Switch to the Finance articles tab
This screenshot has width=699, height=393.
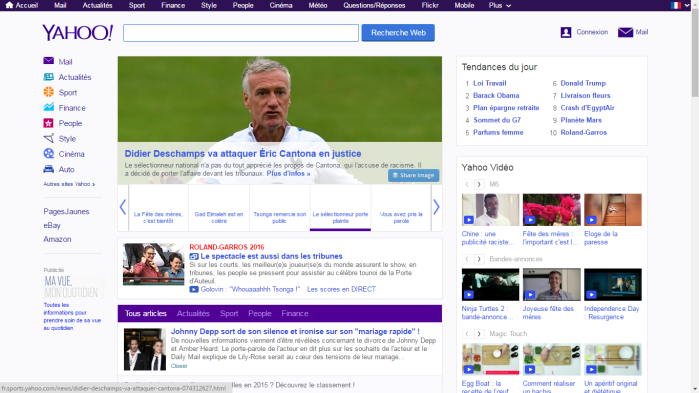[295, 313]
